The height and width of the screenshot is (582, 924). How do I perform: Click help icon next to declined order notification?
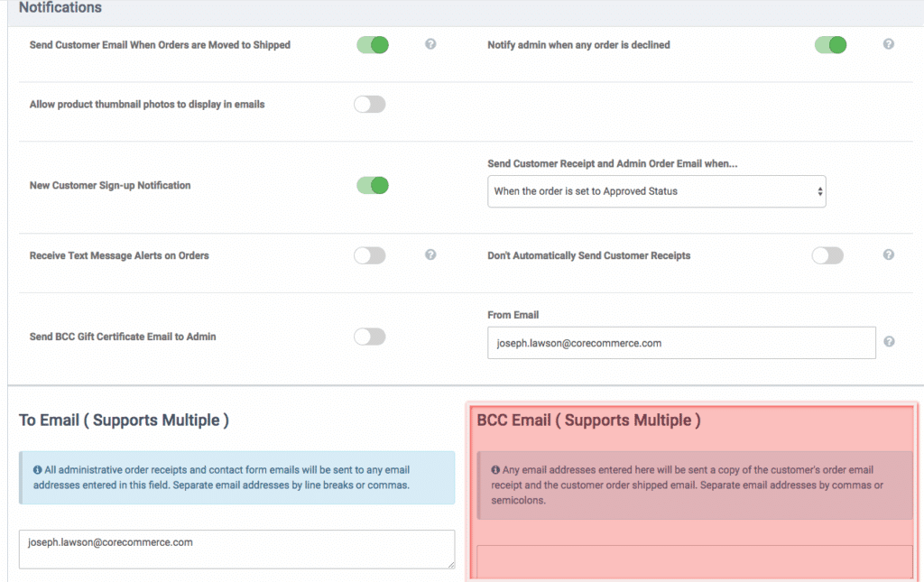(888, 44)
